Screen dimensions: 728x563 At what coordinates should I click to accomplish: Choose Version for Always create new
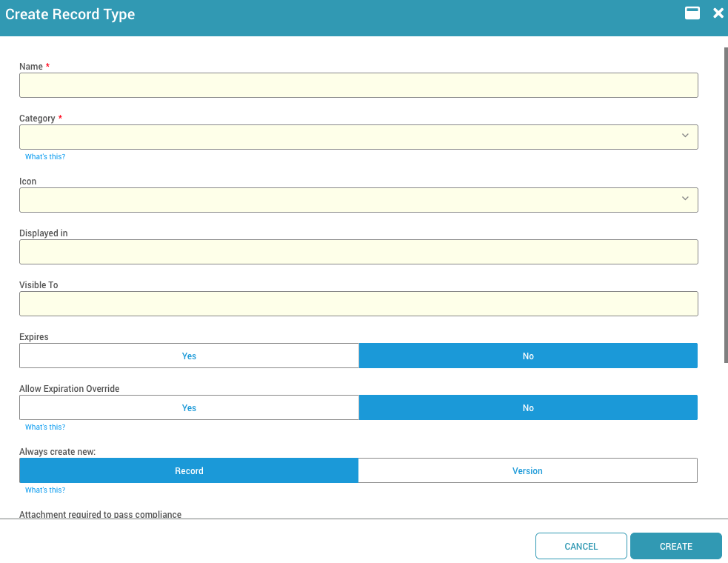(527, 471)
